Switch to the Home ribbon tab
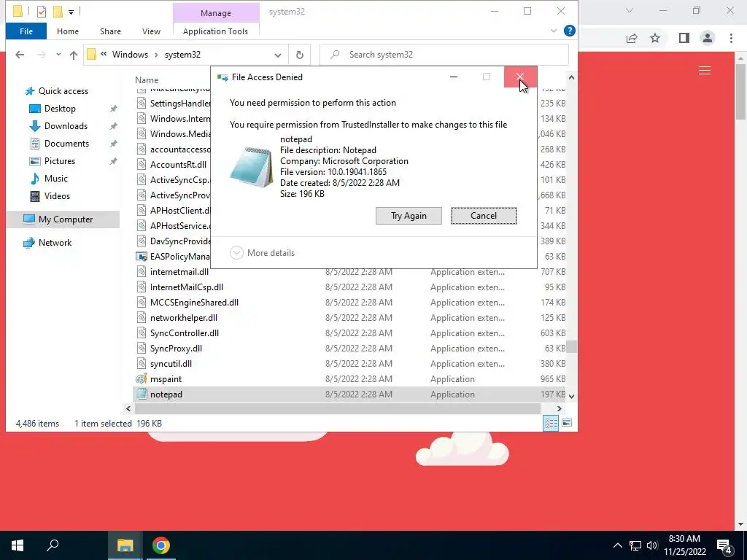The height and width of the screenshot is (560, 747). click(68, 31)
